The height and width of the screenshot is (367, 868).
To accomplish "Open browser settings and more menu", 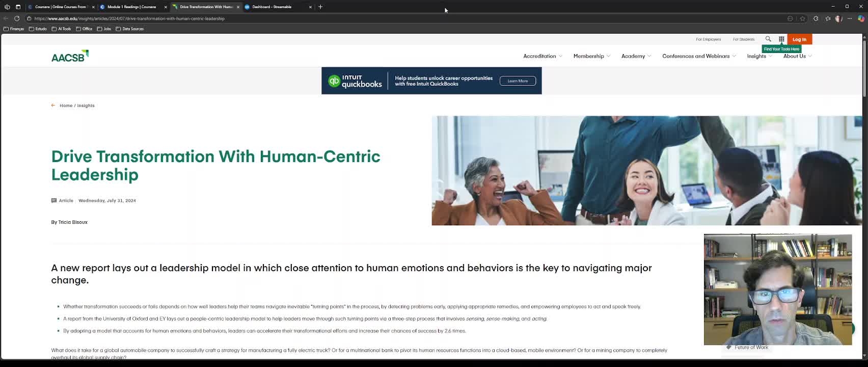I will (850, 18).
